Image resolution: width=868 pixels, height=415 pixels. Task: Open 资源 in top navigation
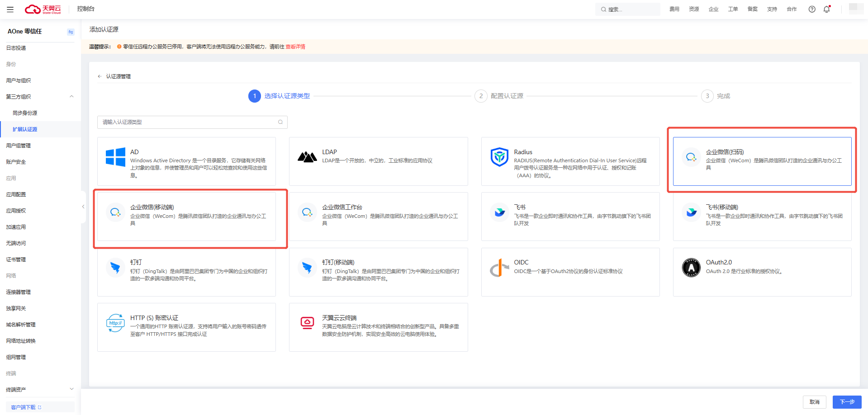(x=694, y=9)
